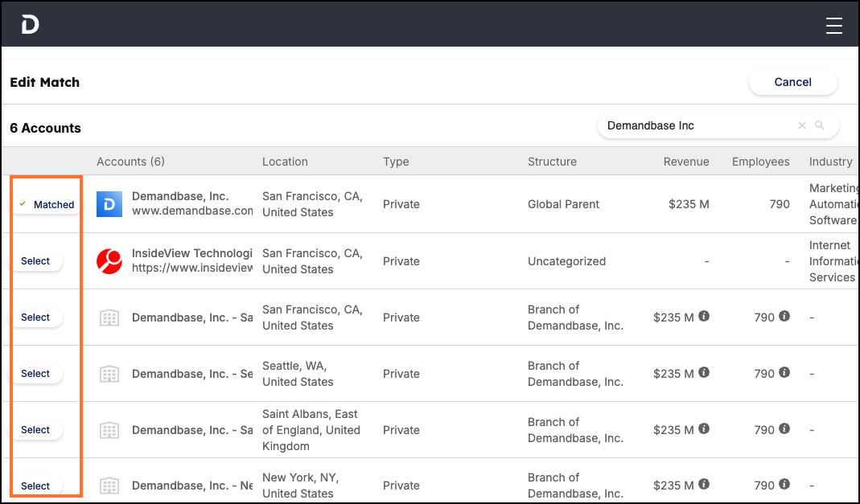Image resolution: width=860 pixels, height=504 pixels.
Task: Open the InsideView website URL
Action: [192, 268]
